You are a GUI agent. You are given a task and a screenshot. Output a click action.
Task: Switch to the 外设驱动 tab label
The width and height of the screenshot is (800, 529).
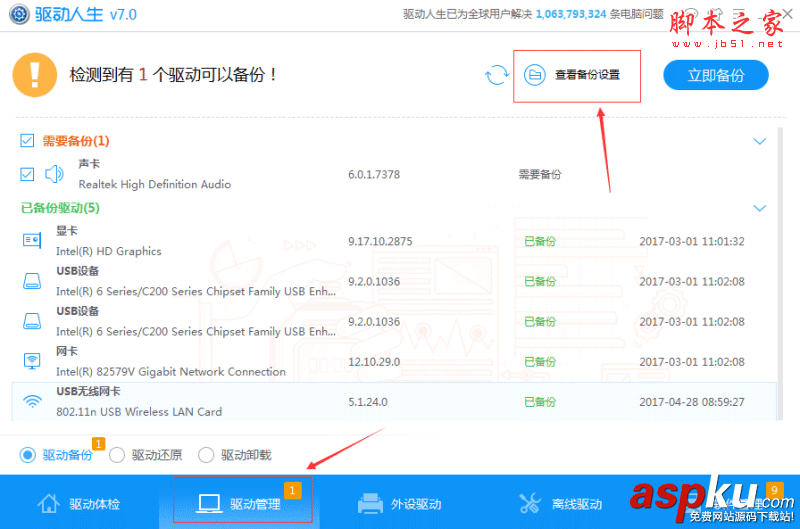(416, 504)
